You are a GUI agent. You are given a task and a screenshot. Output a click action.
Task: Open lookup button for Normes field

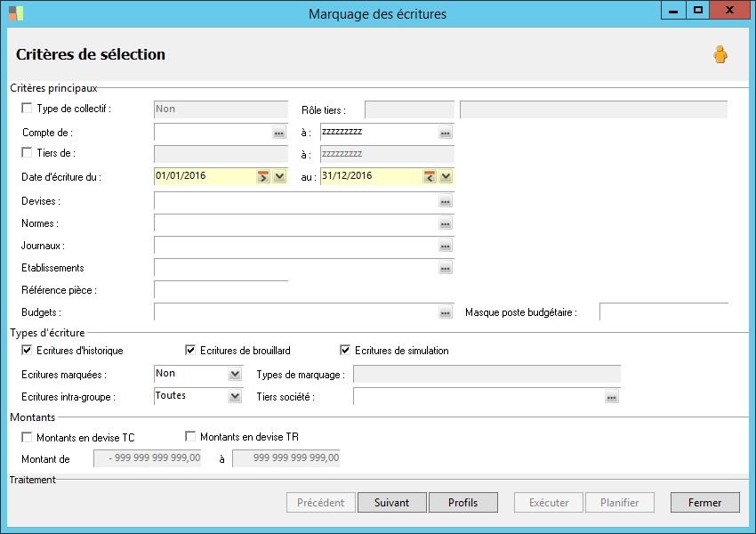point(446,224)
